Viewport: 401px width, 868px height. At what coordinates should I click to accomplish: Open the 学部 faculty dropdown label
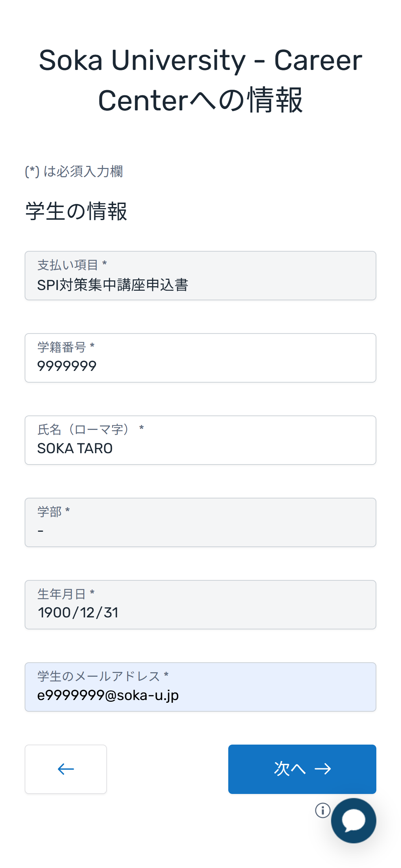point(50,512)
